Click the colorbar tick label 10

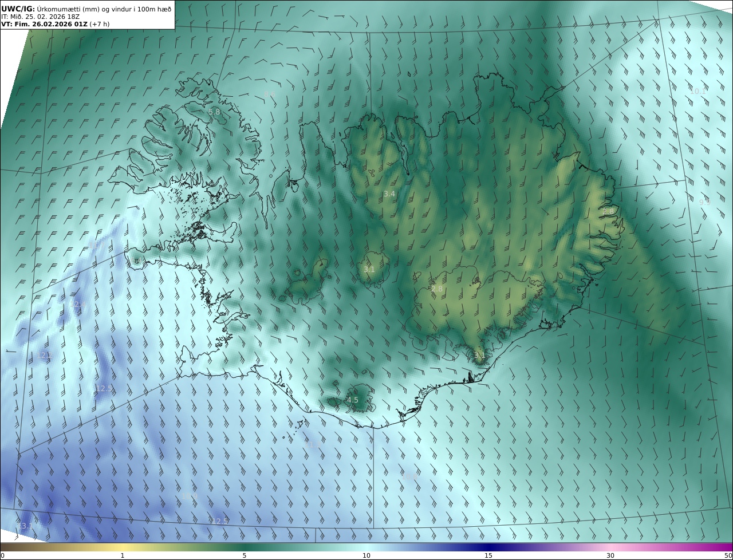pos(366,555)
